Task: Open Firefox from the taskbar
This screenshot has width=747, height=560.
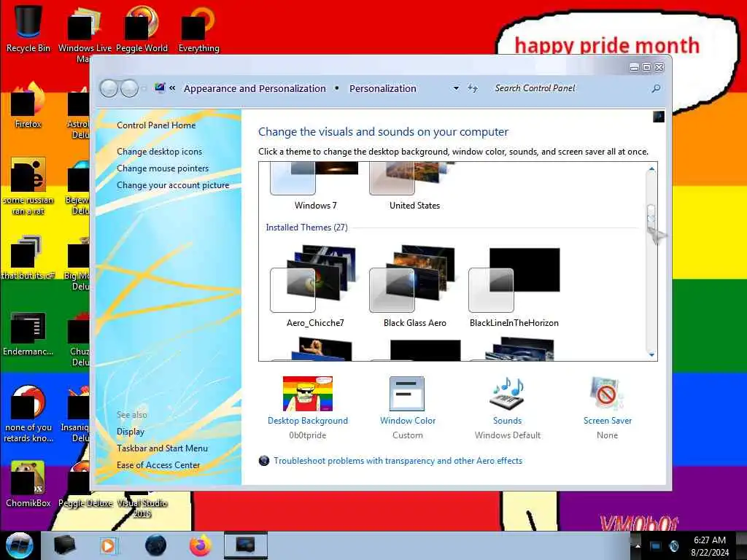Action: [x=201, y=545]
